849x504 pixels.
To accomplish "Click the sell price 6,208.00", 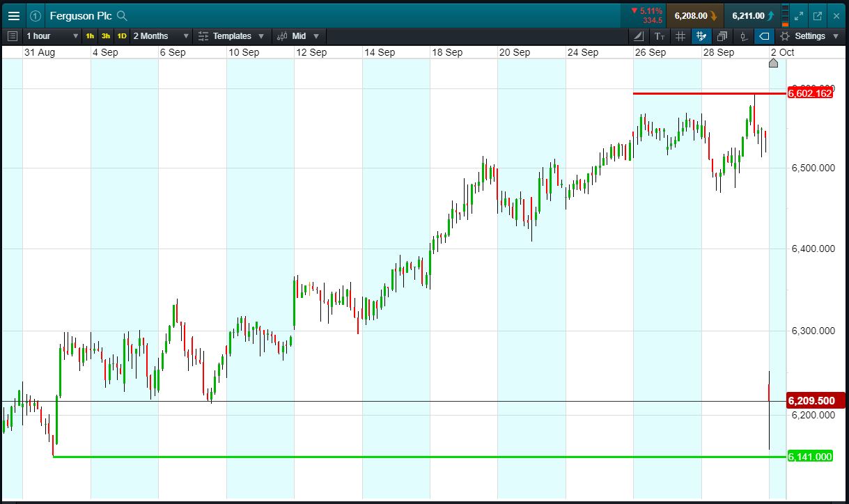I will coord(695,15).
